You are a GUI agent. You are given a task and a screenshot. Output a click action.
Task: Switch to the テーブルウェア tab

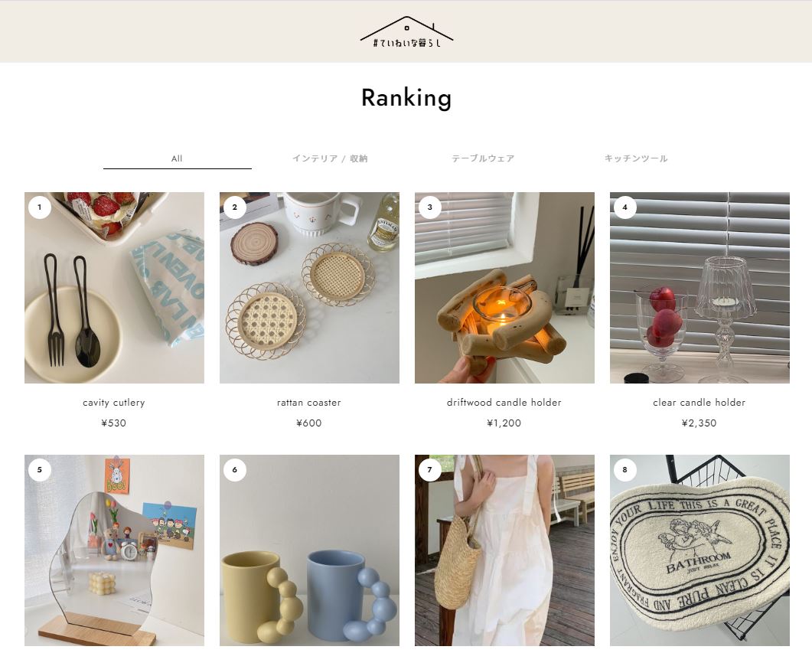click(x=483, y=158)
